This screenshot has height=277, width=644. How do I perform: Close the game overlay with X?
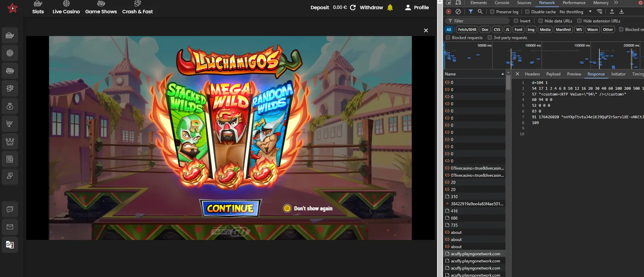point(426,30)
